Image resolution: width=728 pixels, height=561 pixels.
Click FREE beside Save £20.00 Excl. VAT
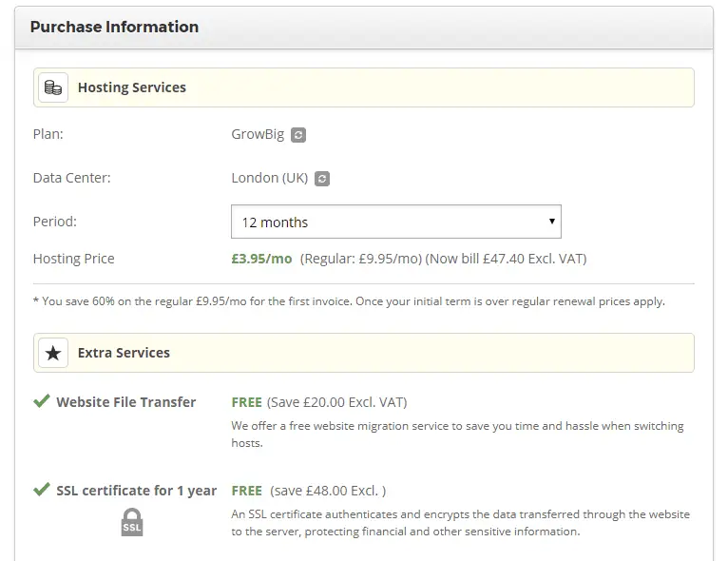pos(246,402)
